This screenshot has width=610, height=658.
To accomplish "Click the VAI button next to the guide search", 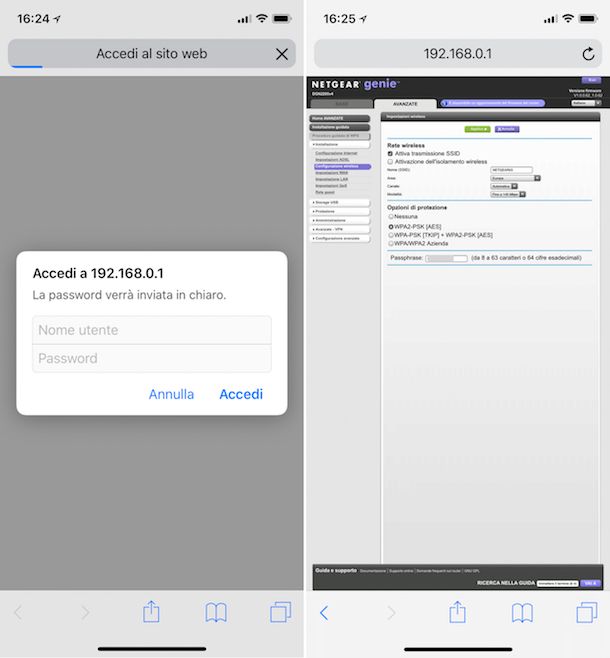I will (x=591, y=583).
